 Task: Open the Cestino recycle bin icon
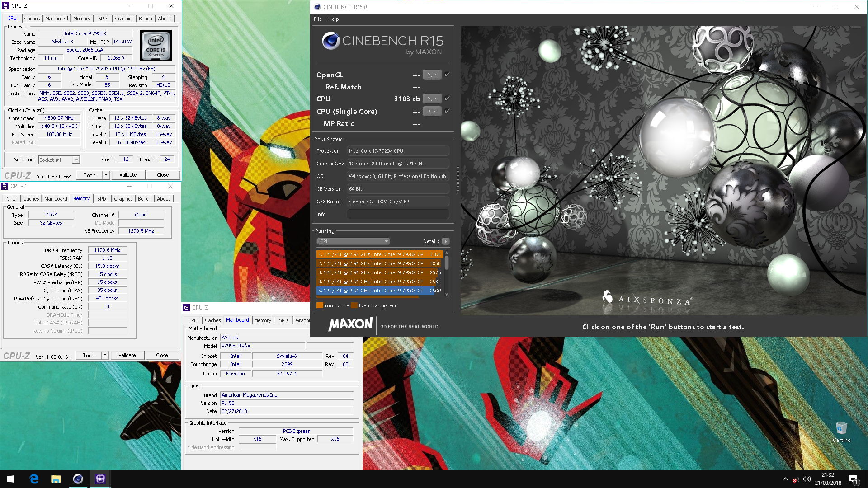(x=841, y=432)
